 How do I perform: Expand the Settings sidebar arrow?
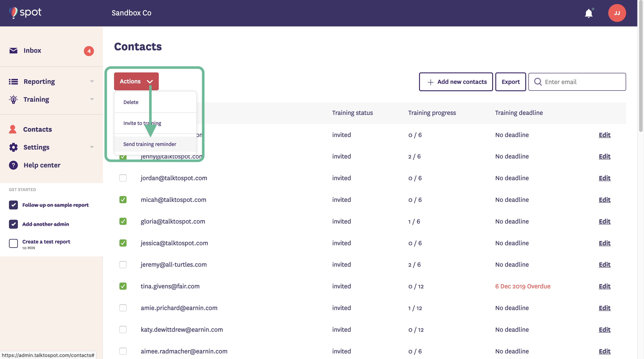[92, 147]
